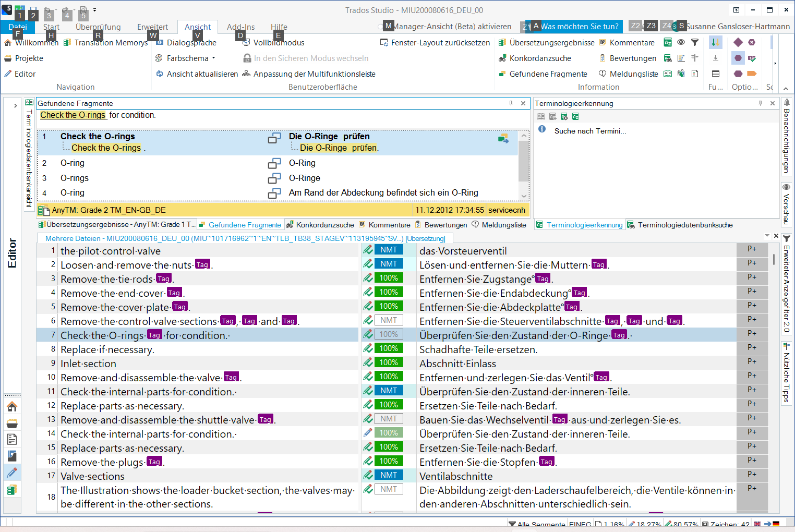795x532 pixels.
Task: Open the Bewertungen window from the ribbon
Action: tap(628, 58)
